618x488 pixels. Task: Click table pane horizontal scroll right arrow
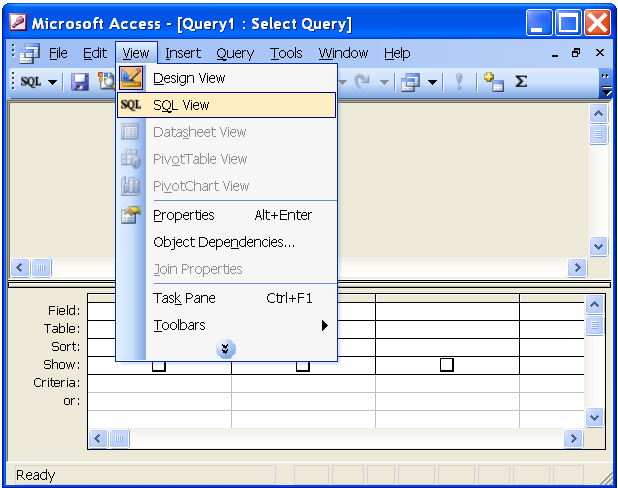[577, 268]
